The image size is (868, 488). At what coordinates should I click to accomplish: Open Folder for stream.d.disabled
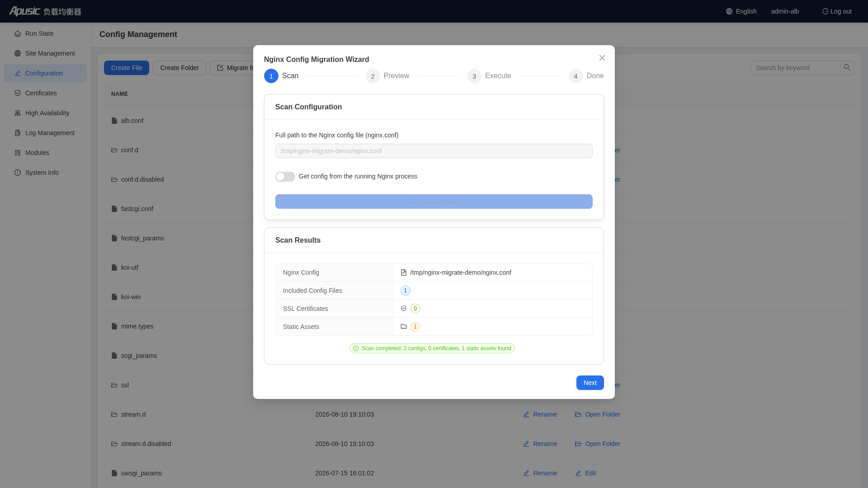pyautogui.click(x=598, y=444)
